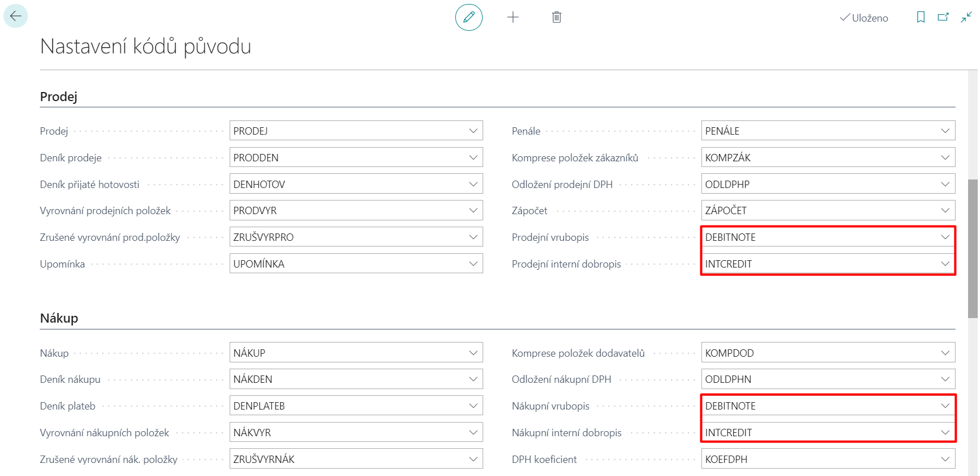This screenshot has width=980, height=476.
Task: Click the Deník prodeje input field
Action: [347, 157]
